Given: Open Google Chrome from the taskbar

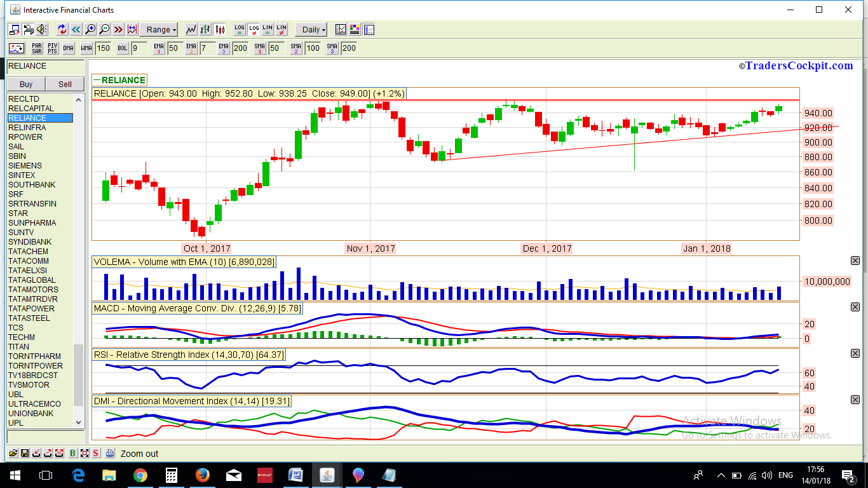Looking at the screenshot, I should coord(140,475).
